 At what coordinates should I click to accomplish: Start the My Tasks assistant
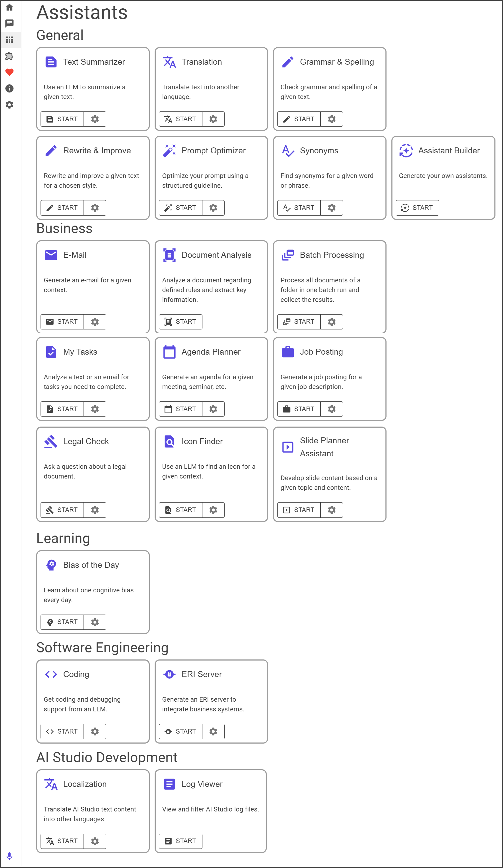click(62, 409)
